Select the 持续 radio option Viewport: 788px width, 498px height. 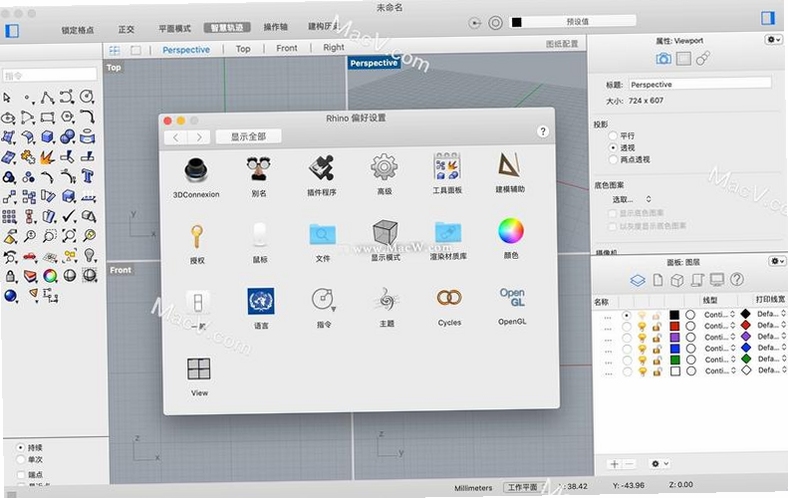21,447
